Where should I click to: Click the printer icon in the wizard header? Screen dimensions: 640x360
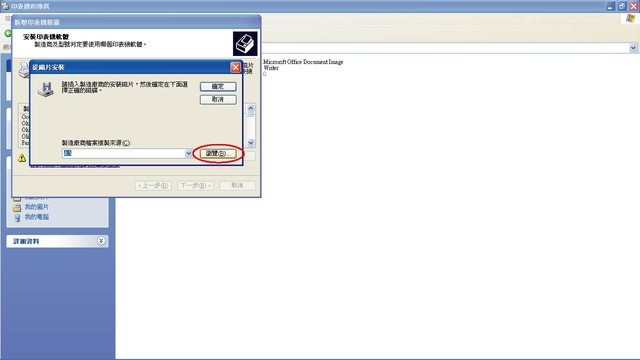[x=245, y=44]
